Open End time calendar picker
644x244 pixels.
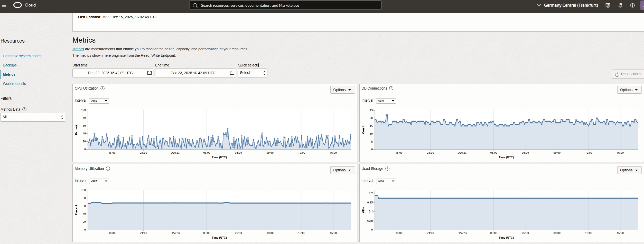[232, 73]
